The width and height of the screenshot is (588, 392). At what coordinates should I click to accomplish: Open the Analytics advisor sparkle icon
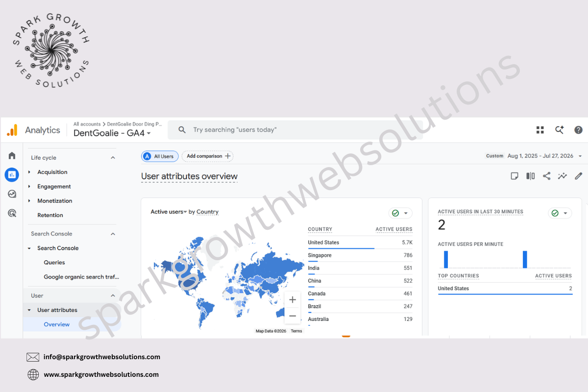point(559,130)
